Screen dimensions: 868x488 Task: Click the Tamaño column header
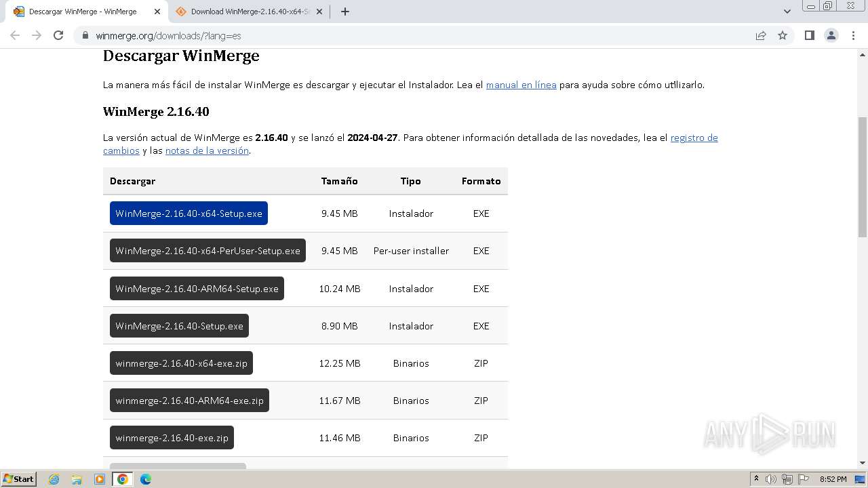click(339, 181)
